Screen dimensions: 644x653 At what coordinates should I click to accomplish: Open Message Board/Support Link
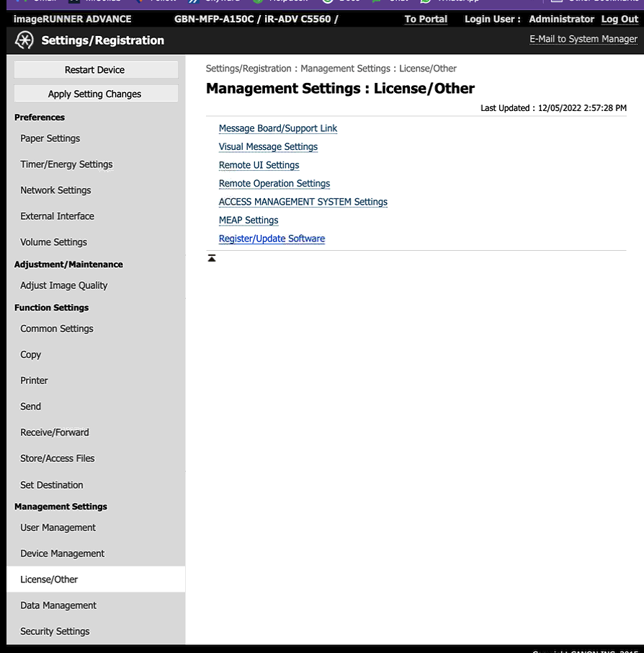point(278,128)
